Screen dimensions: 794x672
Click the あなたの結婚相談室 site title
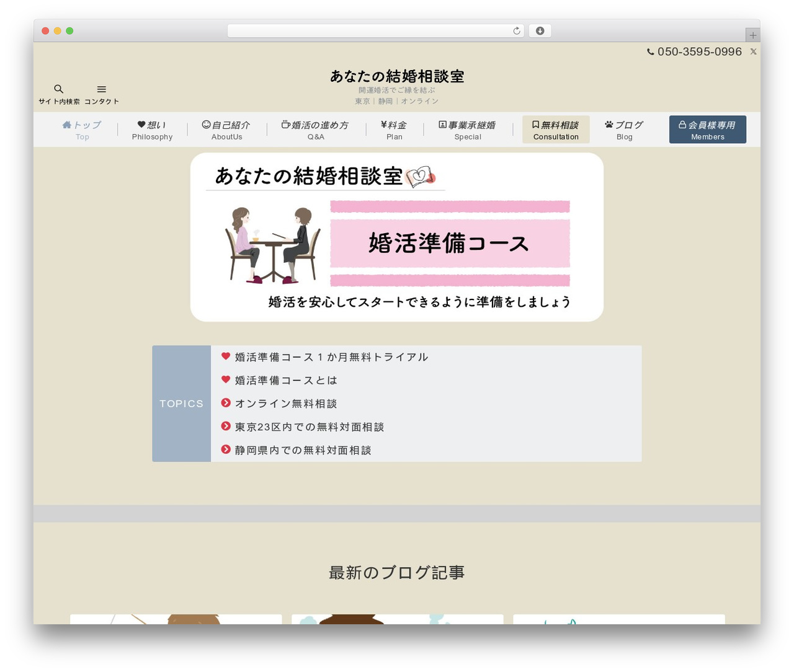pos(397,76)
